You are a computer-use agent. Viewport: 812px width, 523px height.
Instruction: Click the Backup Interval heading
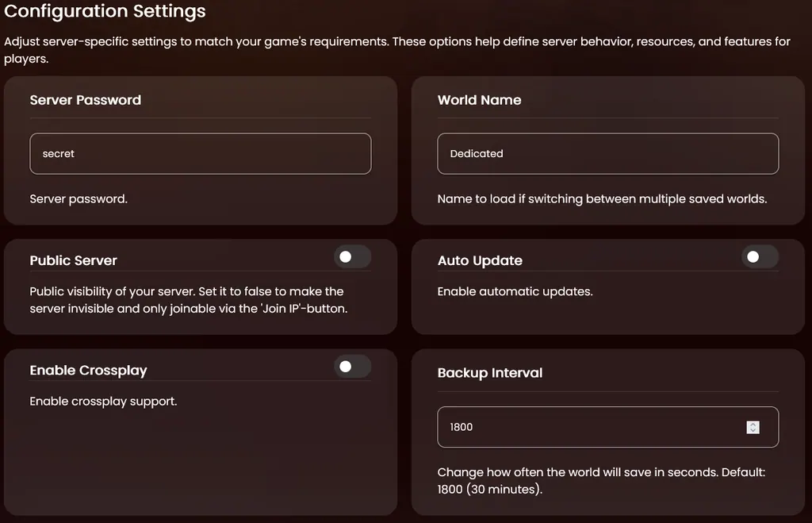(x=490, y=373)
